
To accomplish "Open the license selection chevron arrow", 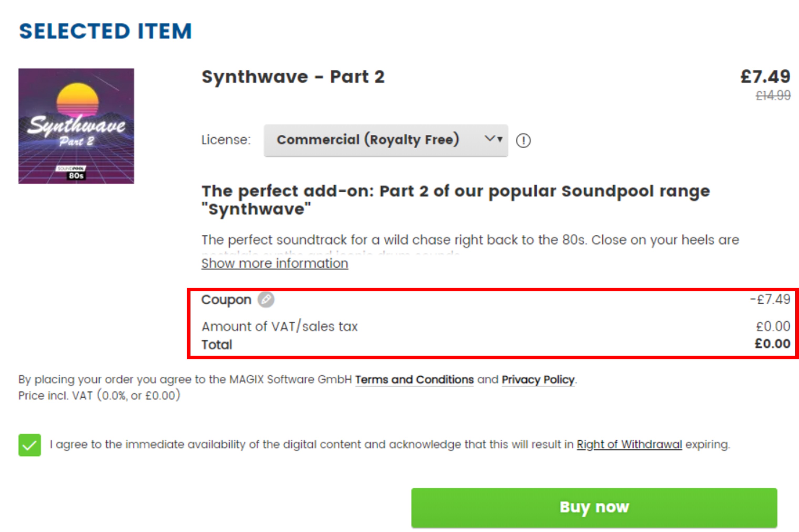I will (x=492, y=139).
